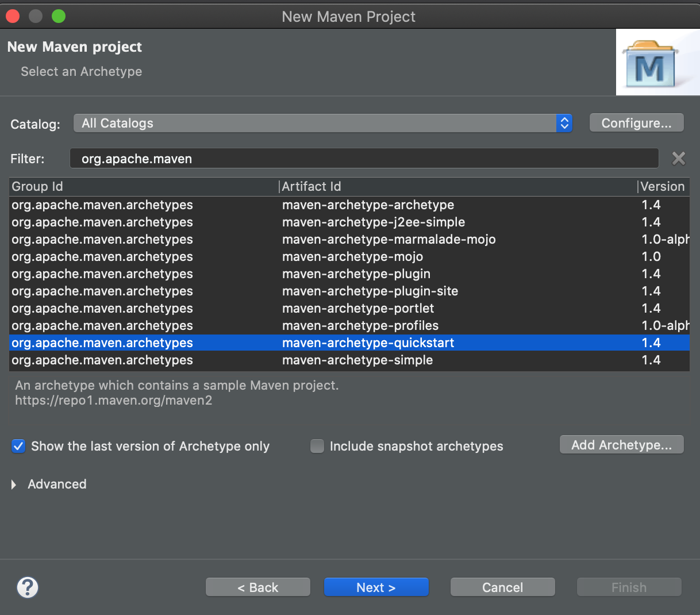Click the Maven M wizard icon
The width and height of the screenshot is (700, 615).
650,63
